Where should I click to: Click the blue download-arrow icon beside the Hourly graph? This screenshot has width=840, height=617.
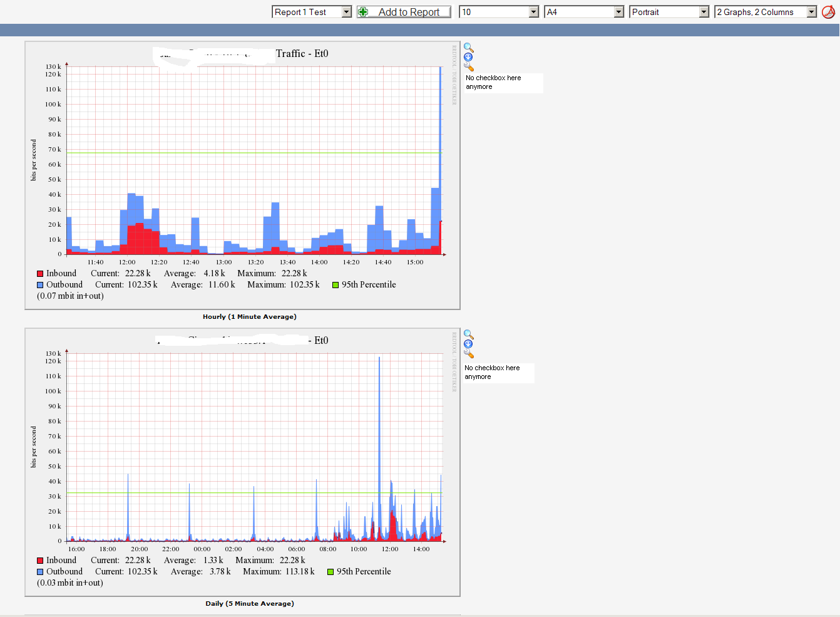point(468,57)
